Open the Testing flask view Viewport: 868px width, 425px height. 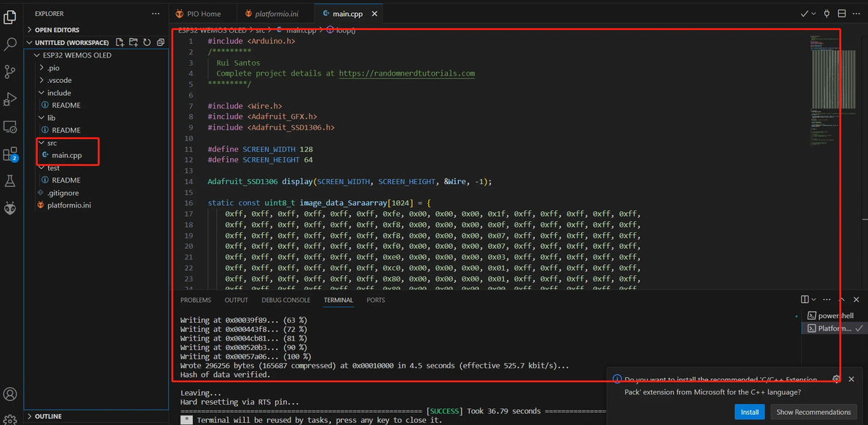(x=10, y=181)
